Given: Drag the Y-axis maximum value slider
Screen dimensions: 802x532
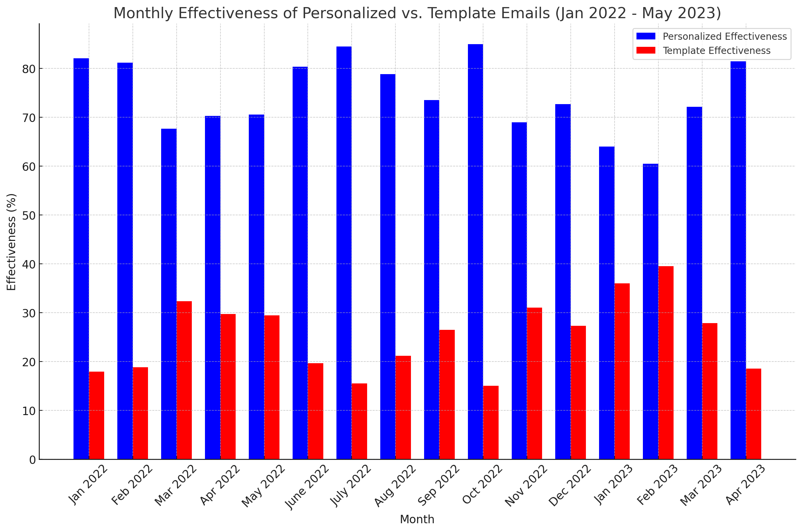Looking at the screenshot, I should point(49,33).
